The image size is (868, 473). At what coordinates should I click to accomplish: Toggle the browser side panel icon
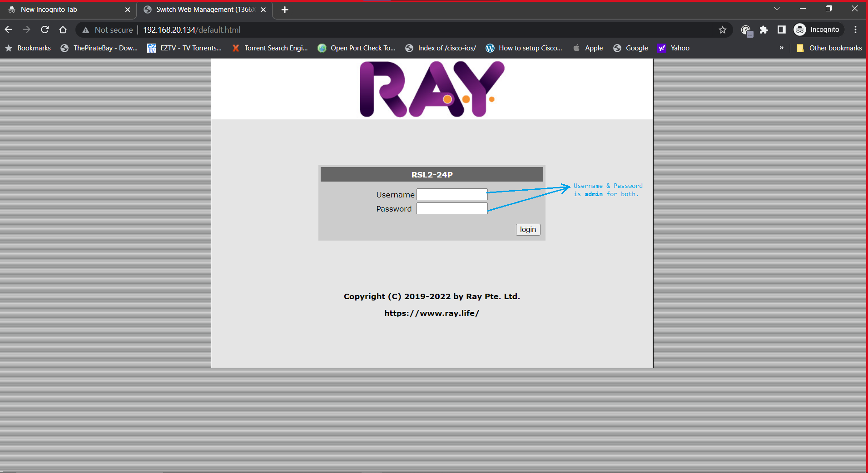782,30
